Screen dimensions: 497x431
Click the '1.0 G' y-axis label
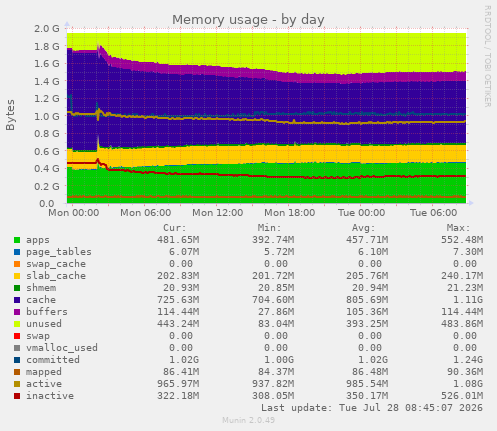tap(47, 116)
